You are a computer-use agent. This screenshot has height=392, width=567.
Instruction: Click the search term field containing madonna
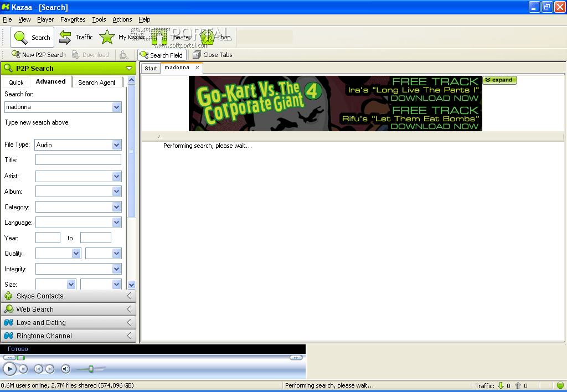click(x=59, y=107)
